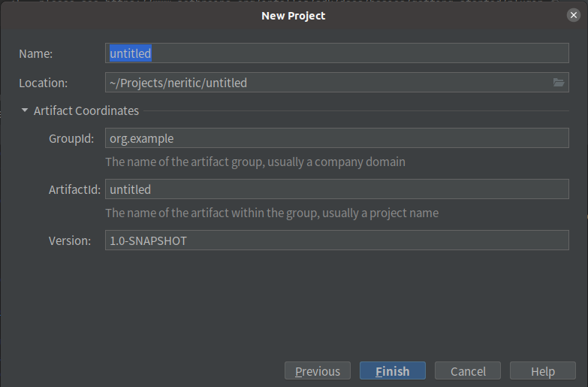
Task: Open Help for the New Project dialog
Action: 543,371
